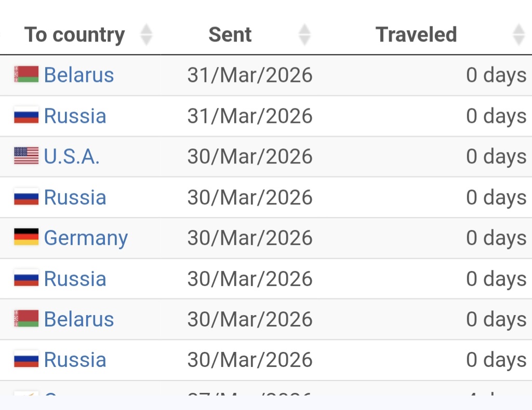The height and width of the screenshot is (410, 532).
Task: Click the Belarus flag icon in first row
Action: pyautogui.click(x=26, y=75)
